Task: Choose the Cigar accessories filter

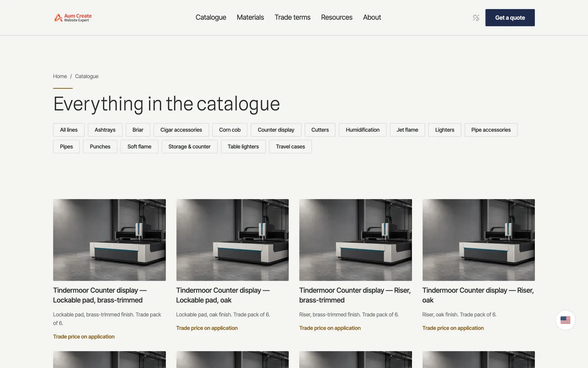Action: point(181,130)
